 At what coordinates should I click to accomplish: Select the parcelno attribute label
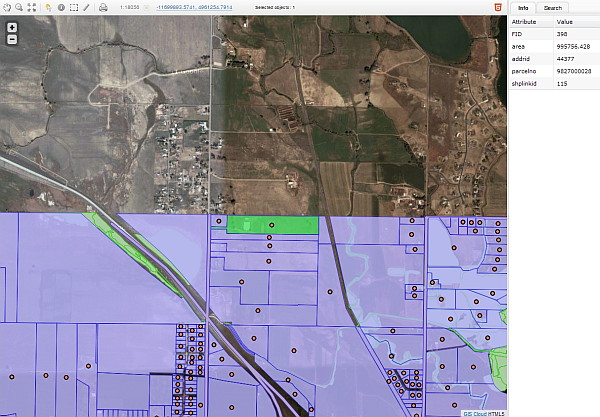coord(524,71)
